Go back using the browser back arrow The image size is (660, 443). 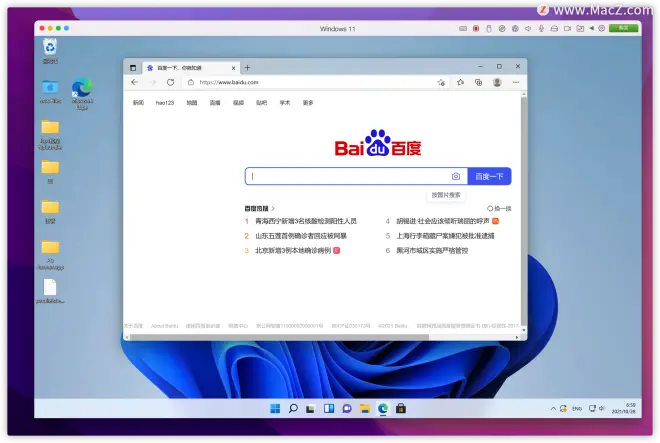(x=135, y=82)
